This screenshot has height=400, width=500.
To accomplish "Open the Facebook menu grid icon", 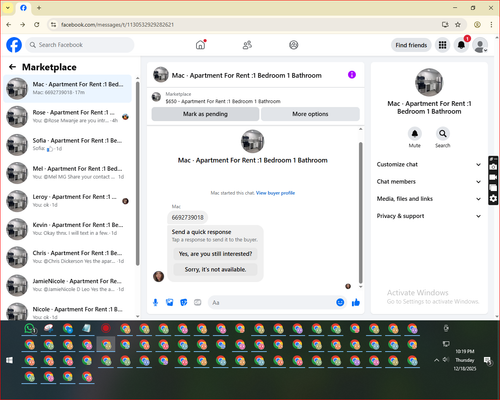I will tap(442, 45).
